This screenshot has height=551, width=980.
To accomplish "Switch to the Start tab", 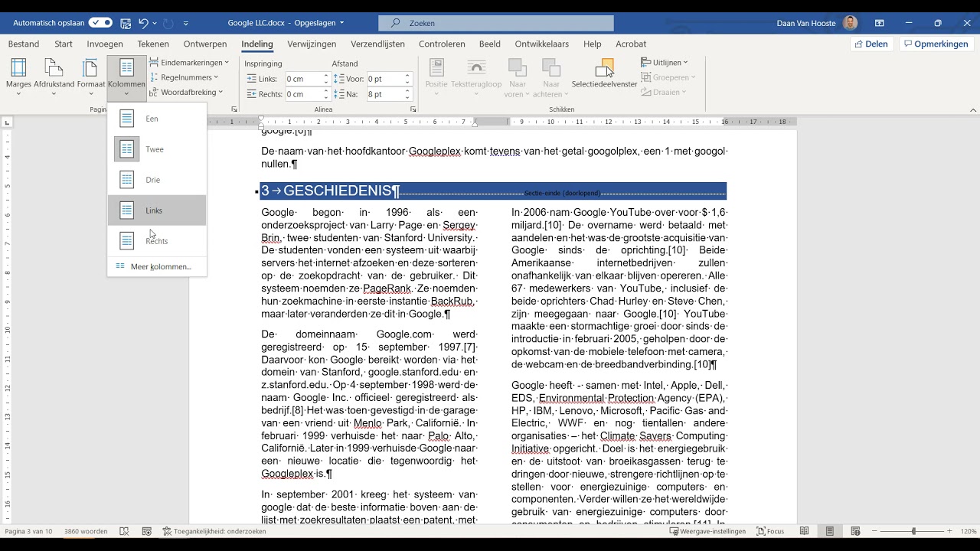I will coord(64,44).
